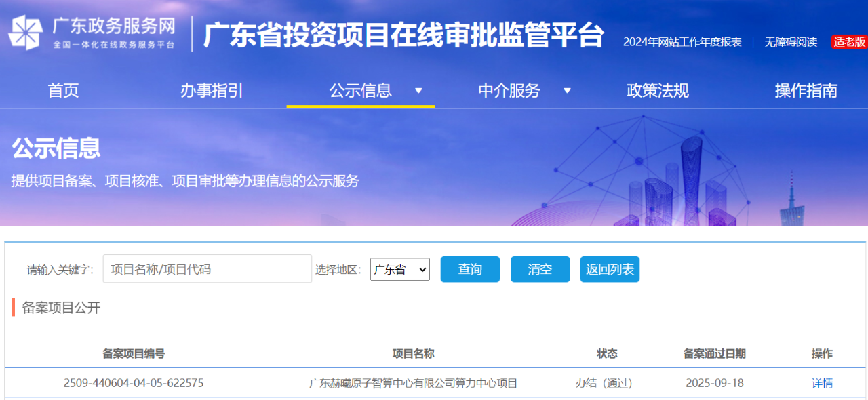This screenshot has height=400, width=868.
Task: Open the 选择地区 region dropdown
Action: [x=400, y=269]
